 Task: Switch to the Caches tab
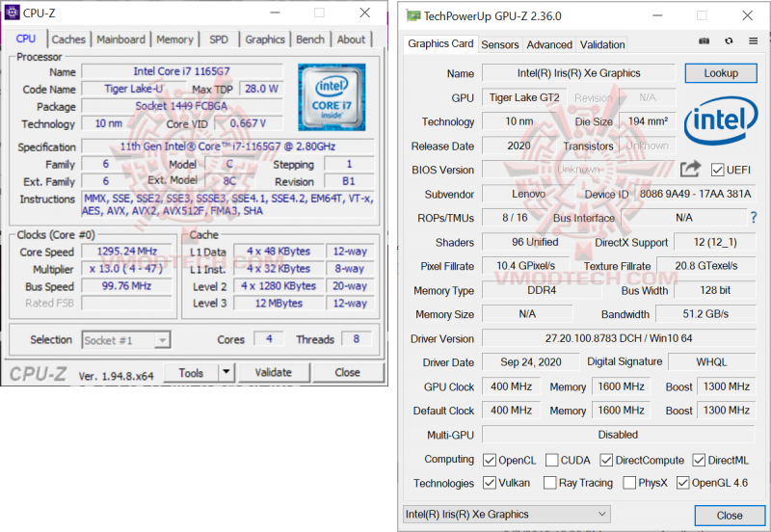point(68,40)
